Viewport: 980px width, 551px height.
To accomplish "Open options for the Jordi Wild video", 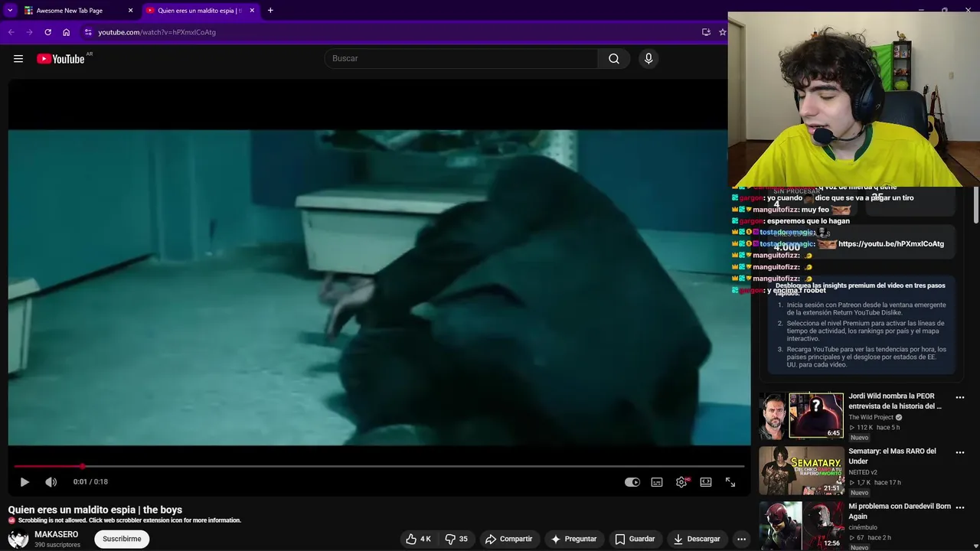I will 960,398.
